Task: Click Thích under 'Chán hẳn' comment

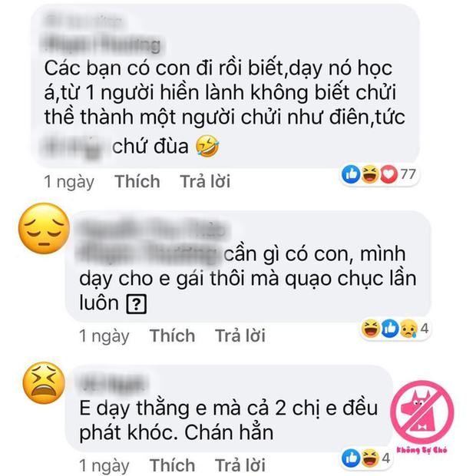Action: point(172,465)
